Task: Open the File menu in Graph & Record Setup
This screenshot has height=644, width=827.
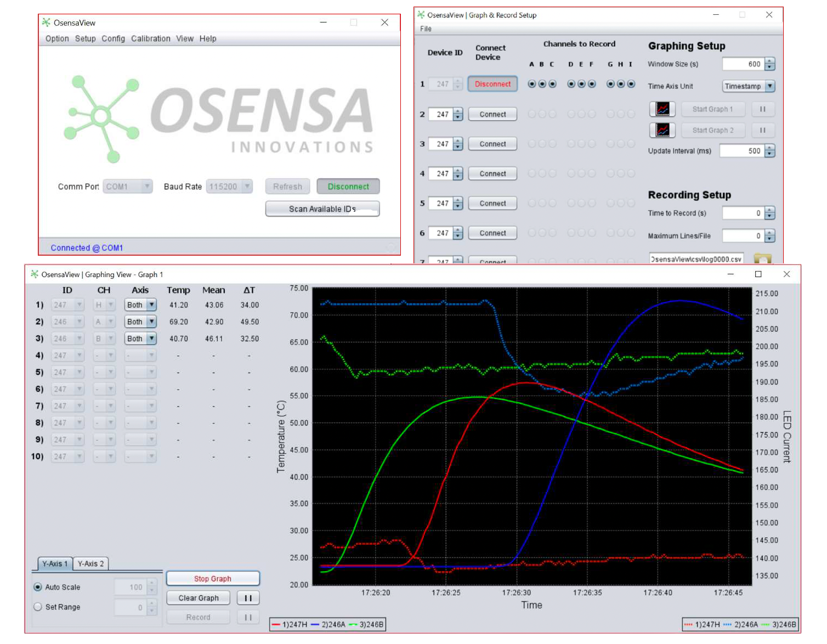Action: point(425,29)
